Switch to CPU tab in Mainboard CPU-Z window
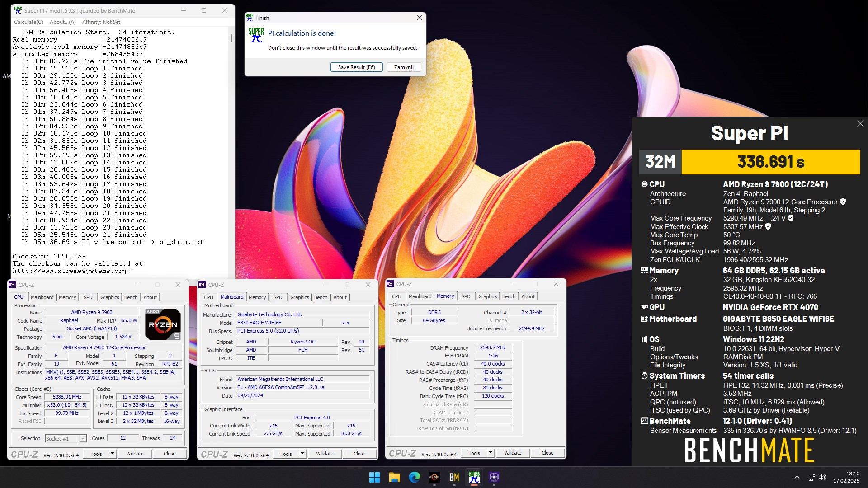The width and height of the screenshot is (868, 488). click(208, 297)
